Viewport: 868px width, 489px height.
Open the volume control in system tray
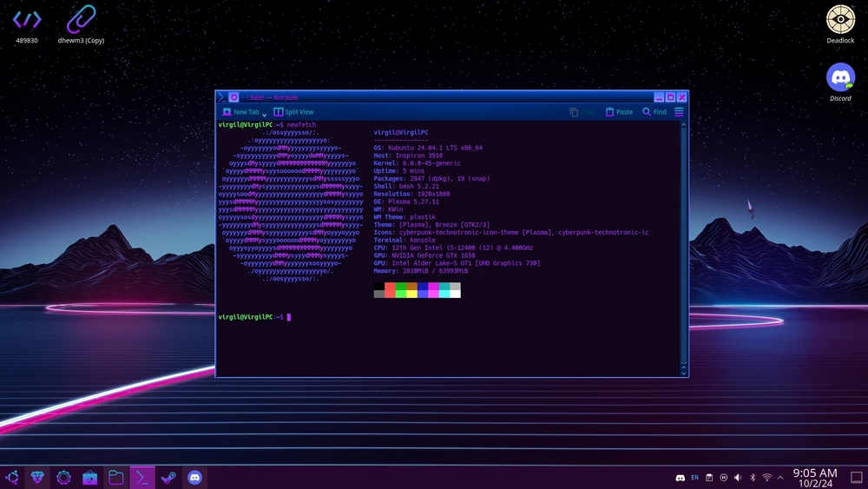[738, 478]
